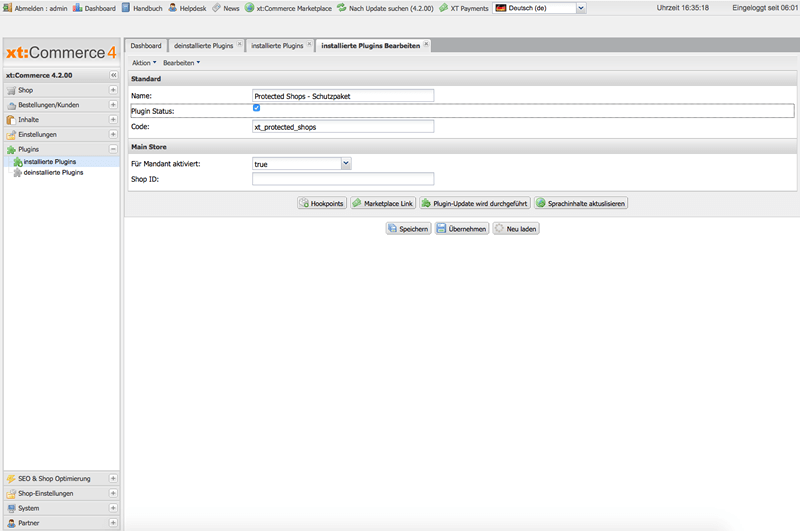Viewport: 800px width, 531px height.
Task: Click the Einstellungen icon in sidebar
Action: [x=11, y=135]
